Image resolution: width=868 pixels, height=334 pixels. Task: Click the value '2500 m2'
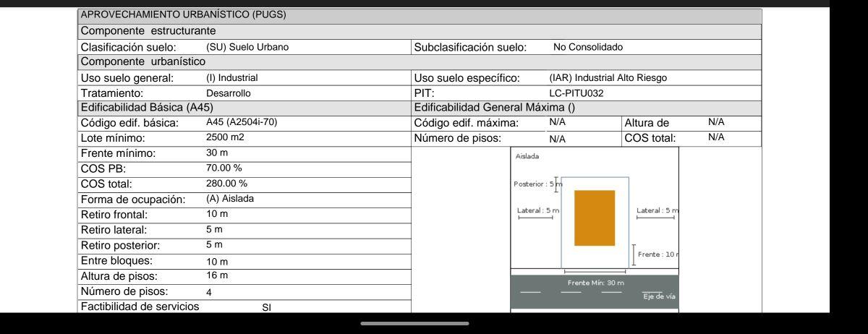click(225, 137)
